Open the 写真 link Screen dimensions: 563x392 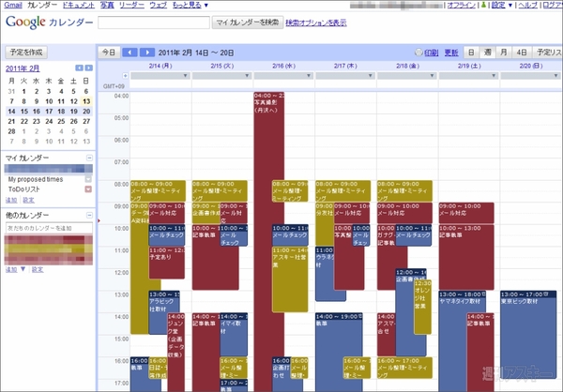[x=107, y=5]
